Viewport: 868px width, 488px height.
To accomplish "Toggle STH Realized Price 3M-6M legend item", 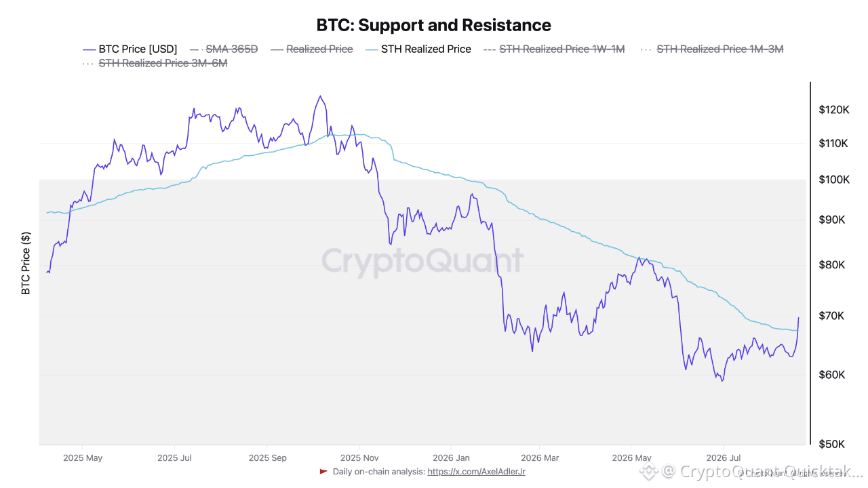I will pyautogui.click(x=155, y=63).
